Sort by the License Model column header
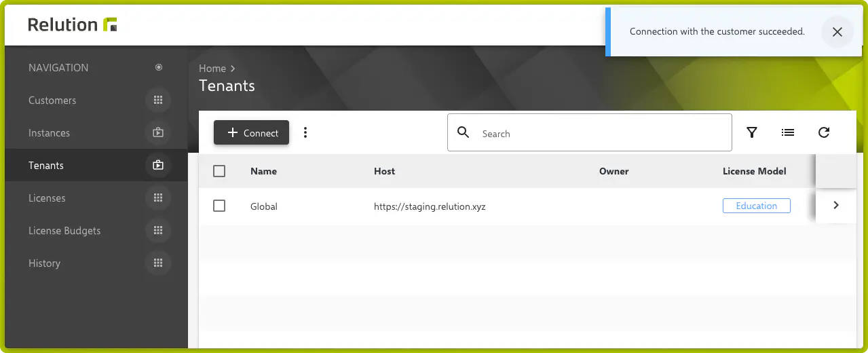Screen dimensions: 868x353 [x=755, y=171]
